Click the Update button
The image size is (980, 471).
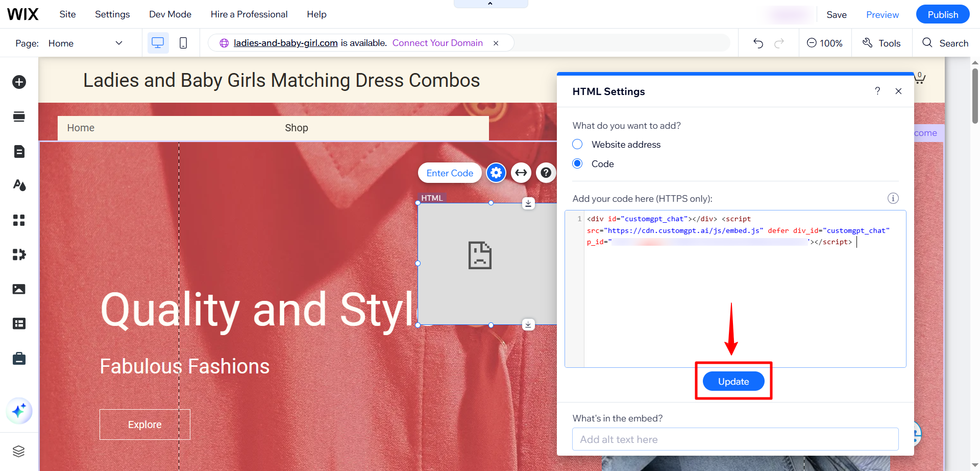(733, 381)
